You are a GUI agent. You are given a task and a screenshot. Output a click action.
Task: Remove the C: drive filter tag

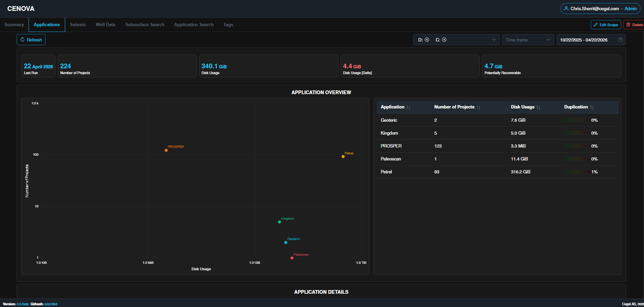(x=444, y=40)
